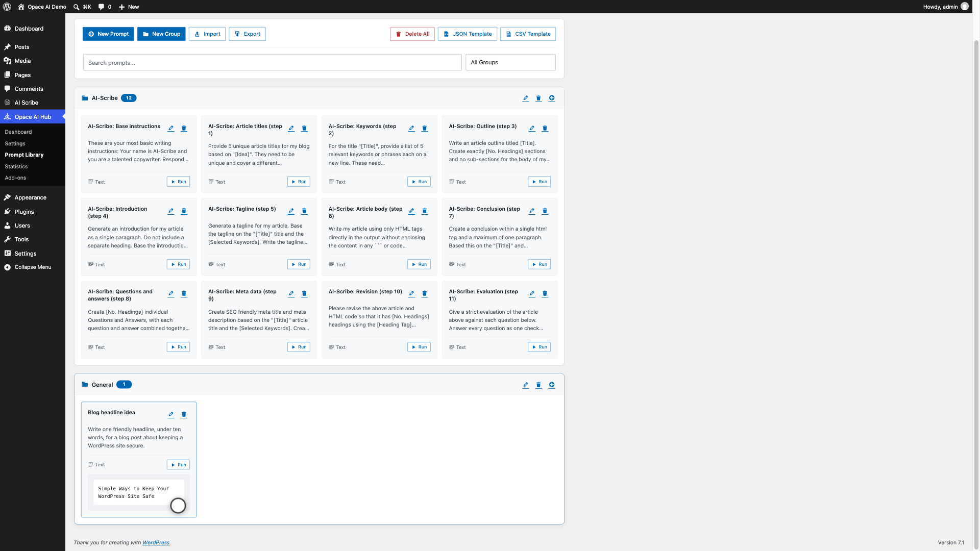Import prompts using the Import button
The width and height of the screenshot is (980, 551).
207,34
